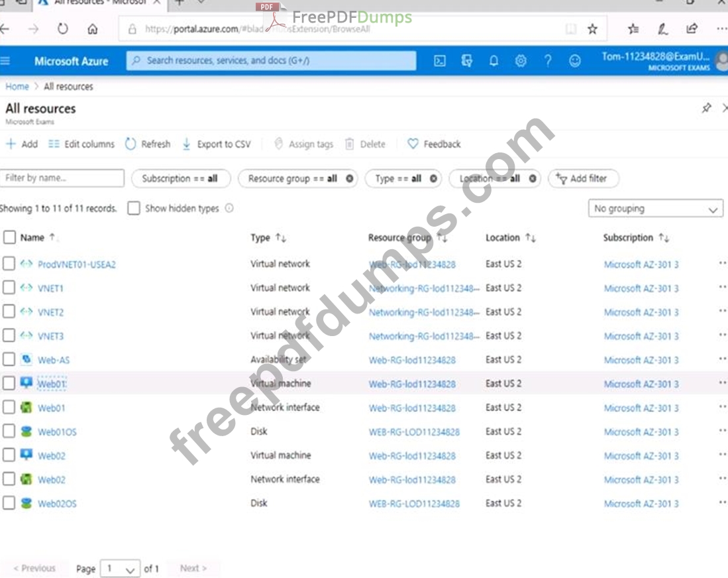Open the Subscription == all filter
This screenshot has width=728, height=578.
pos(181,178)
